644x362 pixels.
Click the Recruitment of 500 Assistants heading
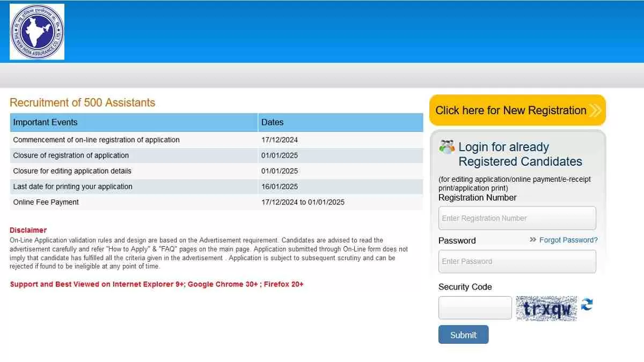(82, 102)
